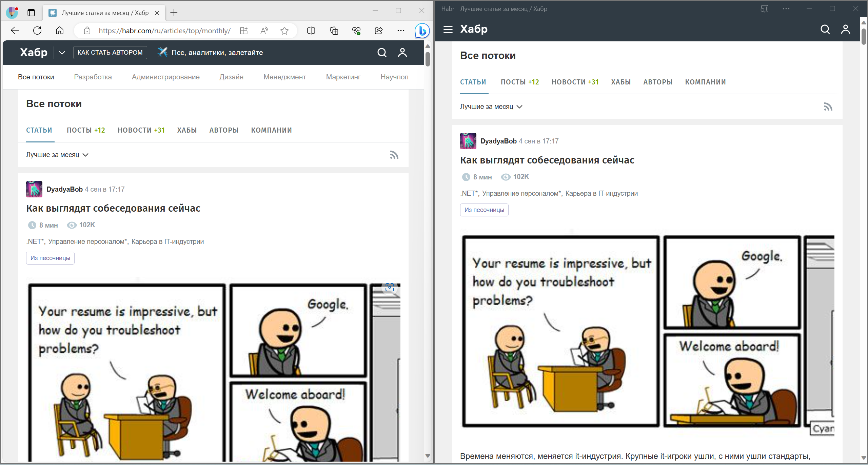Select 'Администрирование' flow
868x465 pixels.
(166, 77)
